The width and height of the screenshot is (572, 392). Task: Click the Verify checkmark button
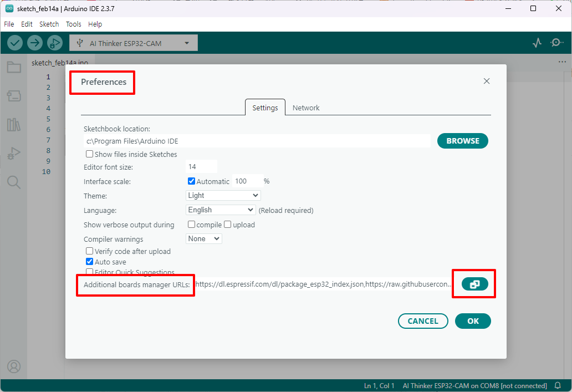[15, 43]
